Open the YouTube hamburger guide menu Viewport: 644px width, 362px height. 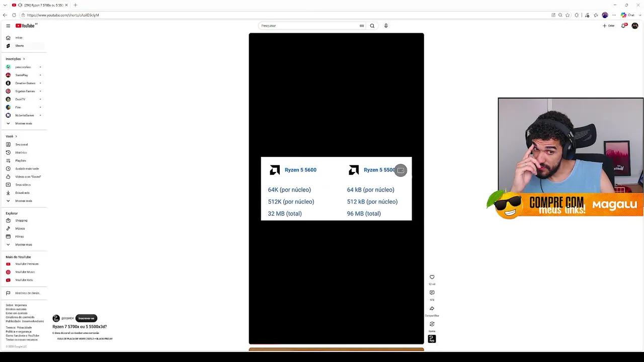pos(8,26)
